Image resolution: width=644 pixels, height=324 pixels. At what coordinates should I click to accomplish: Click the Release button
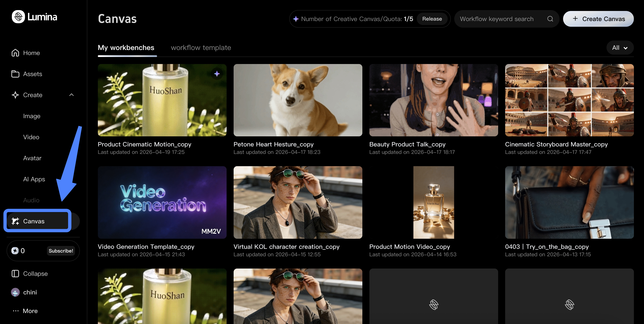(x=432, y=19)
